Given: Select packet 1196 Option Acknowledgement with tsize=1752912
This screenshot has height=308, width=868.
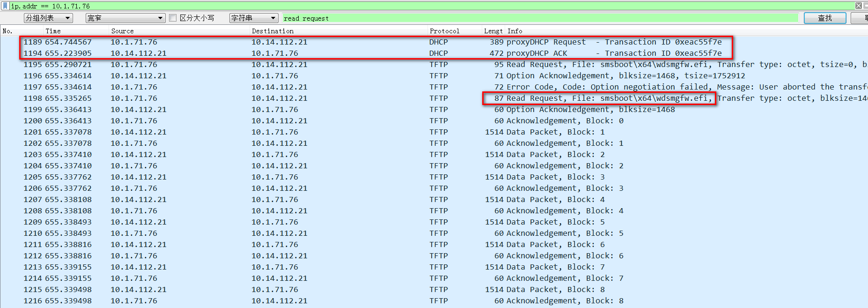Looking at the screenshot, I should (x=434, y=75).
